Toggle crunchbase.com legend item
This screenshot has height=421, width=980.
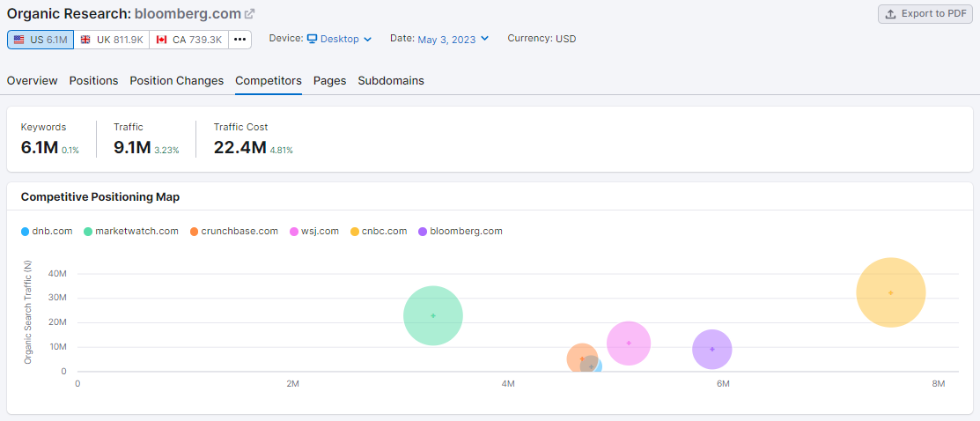pyautogui.click(x=232, y=232)
